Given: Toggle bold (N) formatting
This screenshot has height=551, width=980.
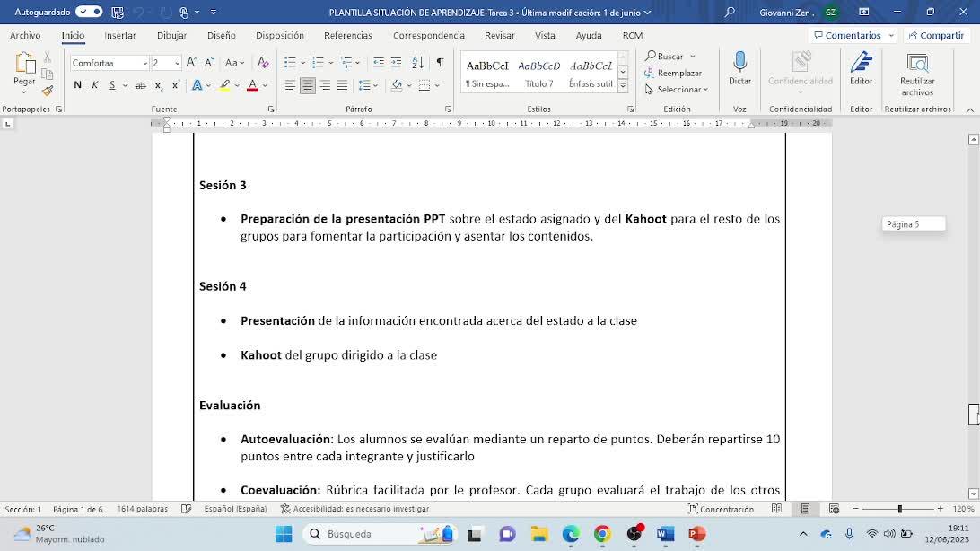Looking at the screenshot, I should (77, 85).
